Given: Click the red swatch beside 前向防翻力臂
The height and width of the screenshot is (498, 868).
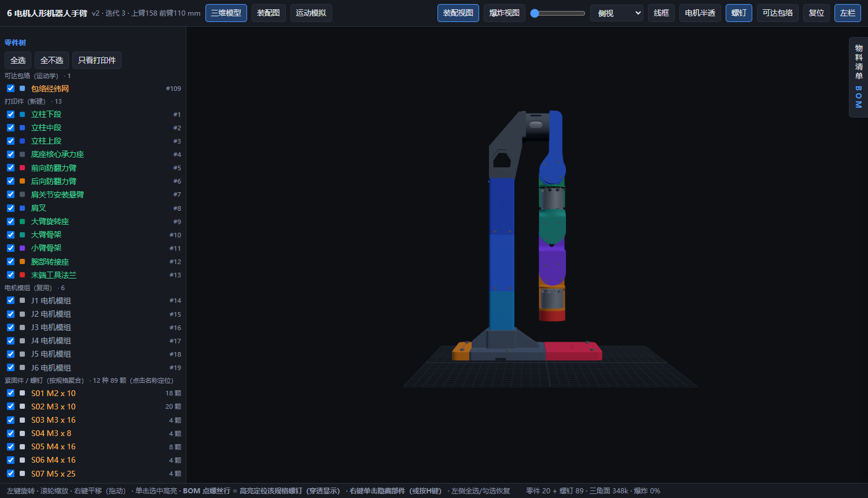Looking at the screenshot, I should tap(22, 168).
